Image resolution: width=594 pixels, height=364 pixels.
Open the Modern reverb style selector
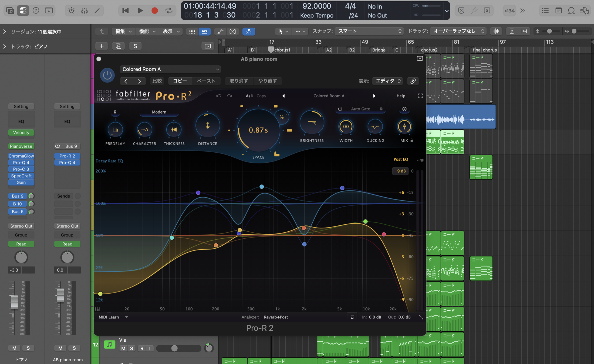coord(159,112)
